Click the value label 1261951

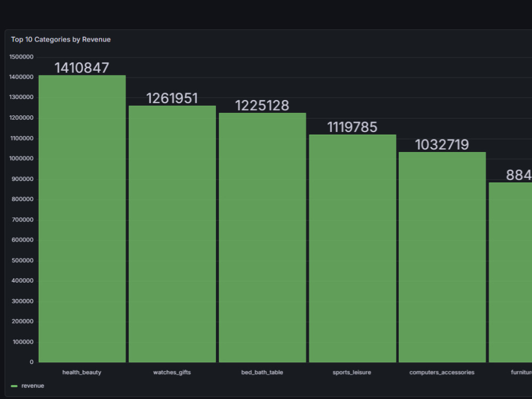(172, 98)
